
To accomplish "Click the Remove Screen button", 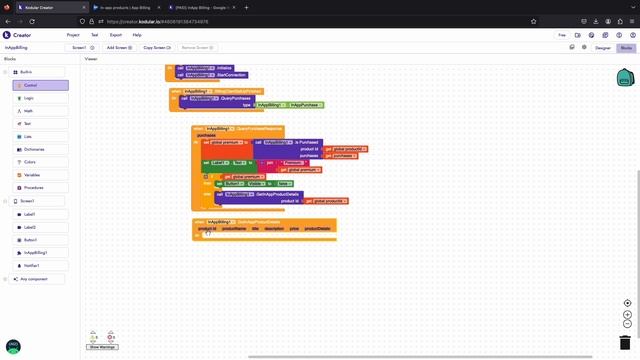I will pos(198,48).
